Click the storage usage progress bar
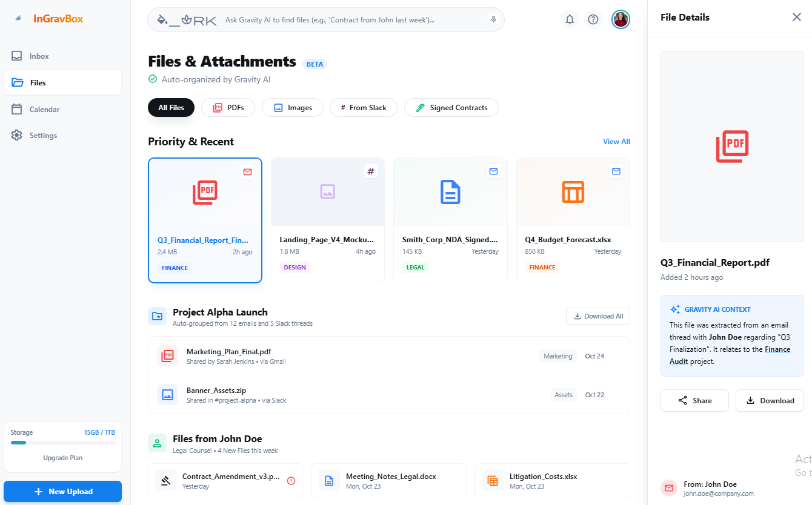 (x=62, y=443)
